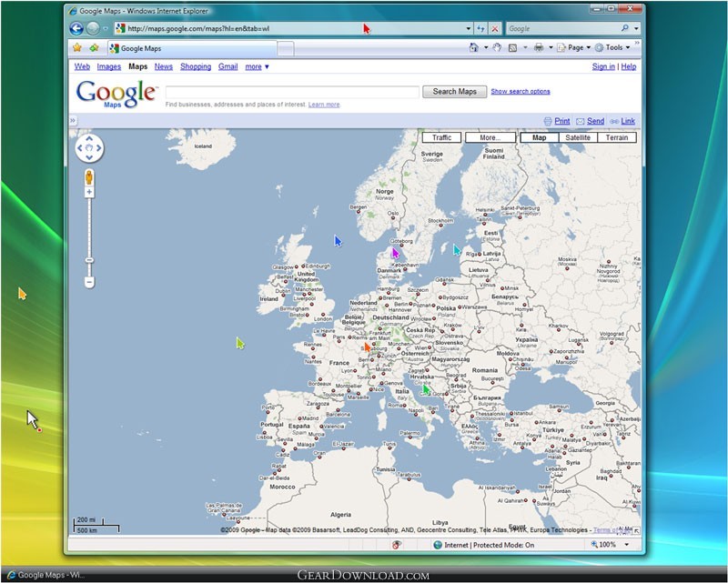This screenshot has height=583, width=728.
Task: Click the zoom slider handle
Action: click(89, 260)
